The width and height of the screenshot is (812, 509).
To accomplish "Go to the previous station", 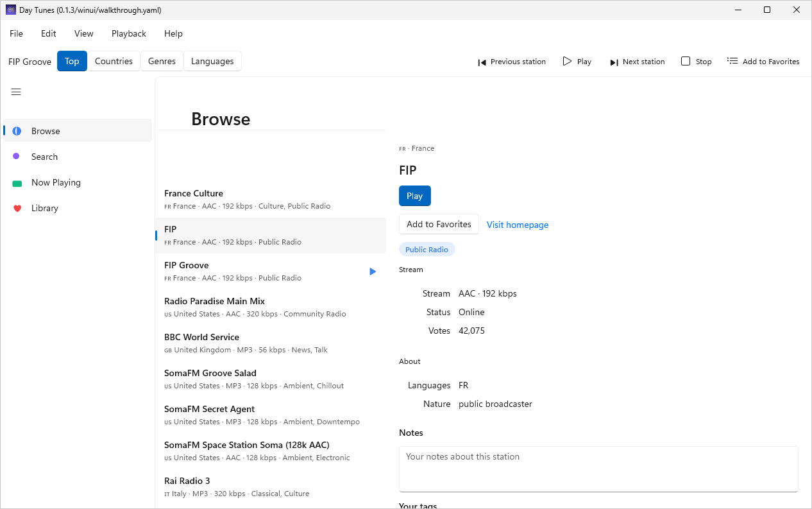I will pos(512,62).
